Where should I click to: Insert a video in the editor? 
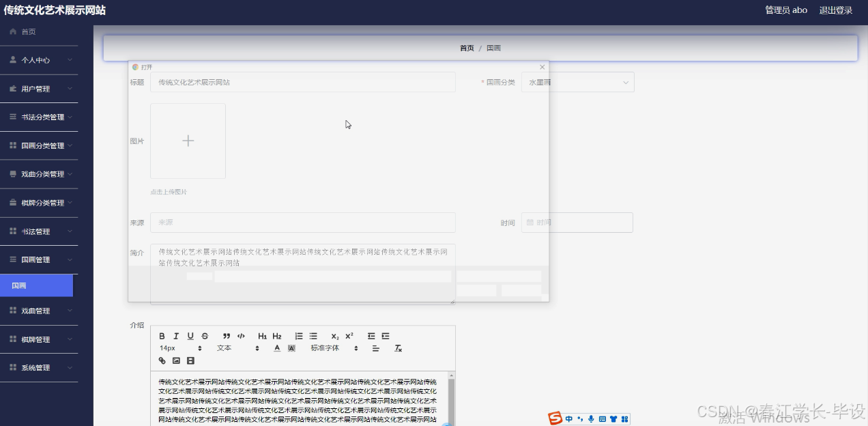(190, 360)
